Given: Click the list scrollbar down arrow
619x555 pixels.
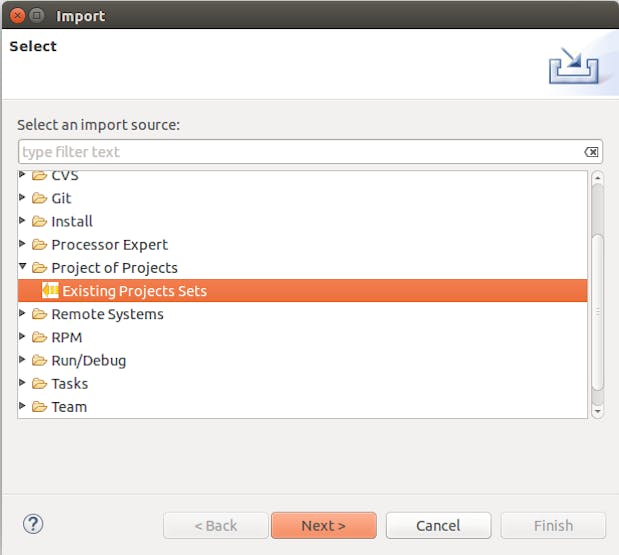Looking at the screenshot, I should click(597, 411).
